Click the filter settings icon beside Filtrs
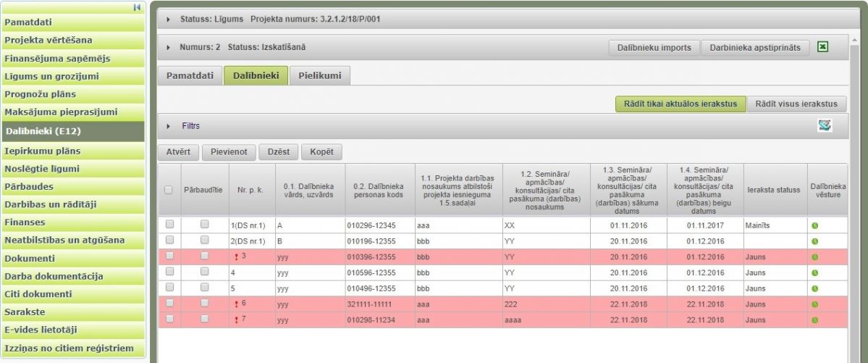Screen dimensions: 868x363 [x=822, y=126]
